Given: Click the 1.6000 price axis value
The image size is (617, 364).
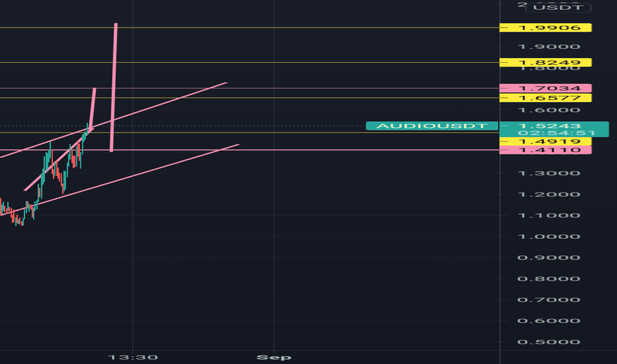Looking at the screenshot, I should click(x=549, y=110).
